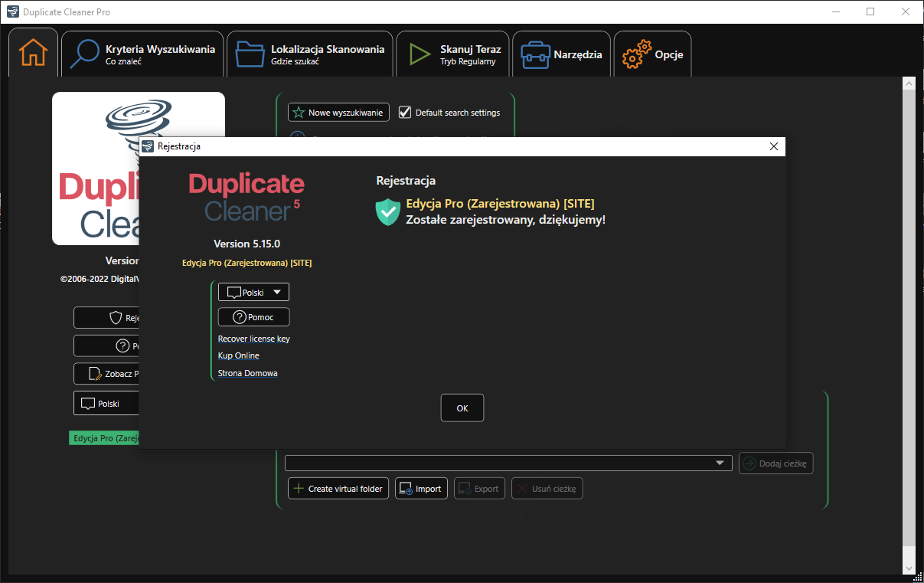Click the shield Rejestracja button in main window
Screen dimensions: 924x583
pyautogui.click(x=107, y=318)
